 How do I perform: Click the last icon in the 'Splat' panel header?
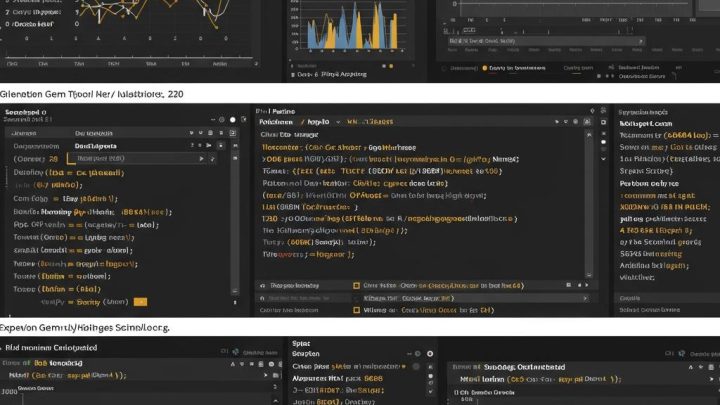click(430, 353)
